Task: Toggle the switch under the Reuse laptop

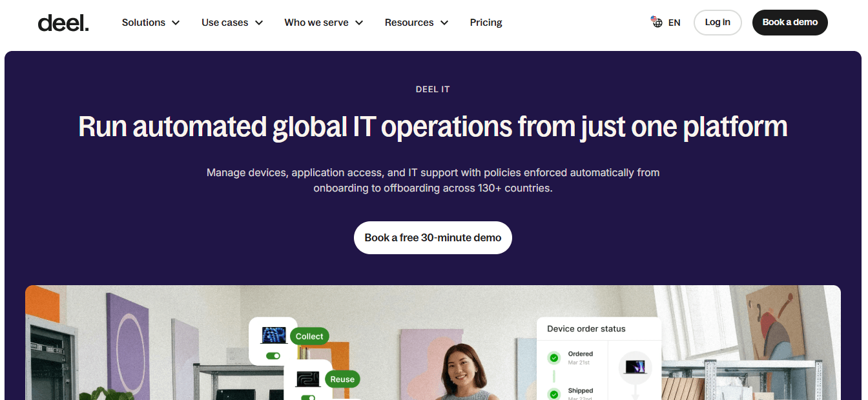Action: pyautogui.click(x=308, y=397)
